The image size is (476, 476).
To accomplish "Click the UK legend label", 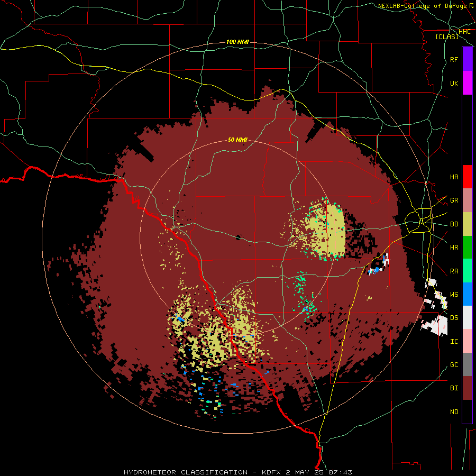I will 454,83.
